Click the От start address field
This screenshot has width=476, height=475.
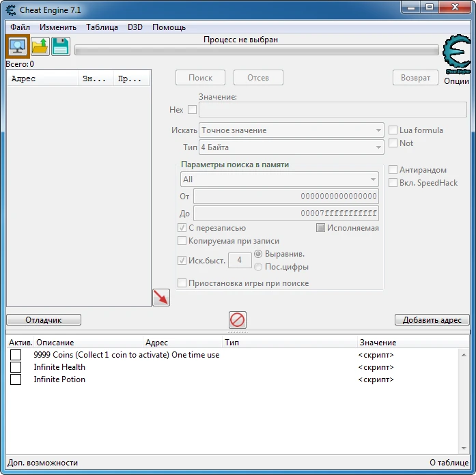[x=286, y=196]
